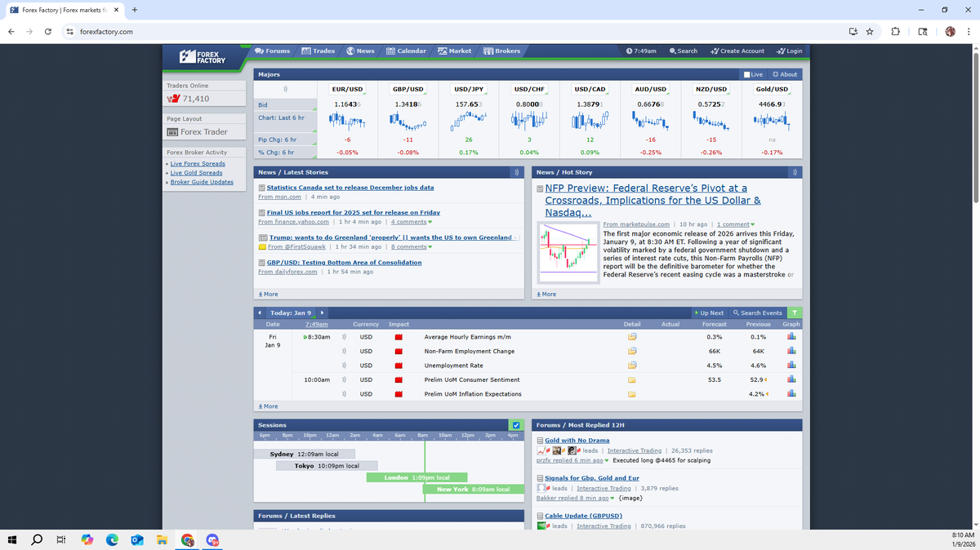Open detail folder for Prelim UoM Inflation Expectations

coord(631,394)
